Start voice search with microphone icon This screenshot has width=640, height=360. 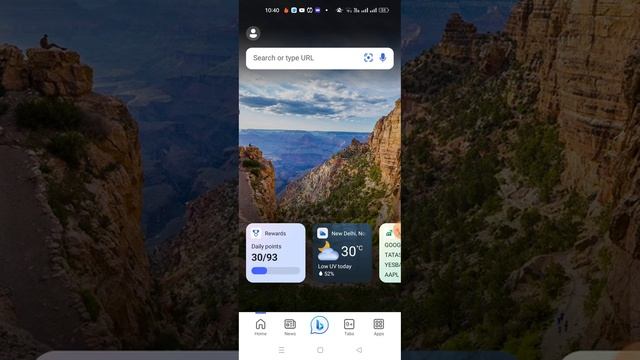[x=383, y=58]
